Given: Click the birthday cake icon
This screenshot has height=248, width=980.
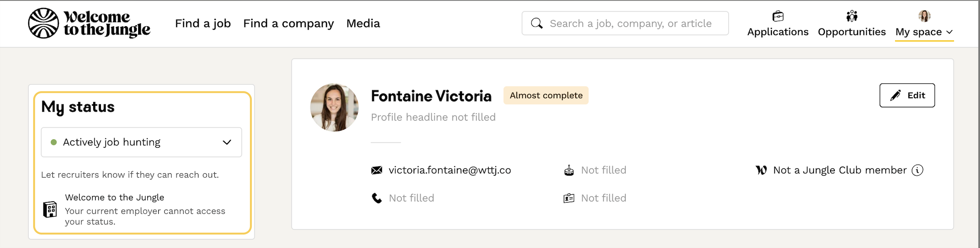Looking at the screenshot, I should [x=569, y=170].
